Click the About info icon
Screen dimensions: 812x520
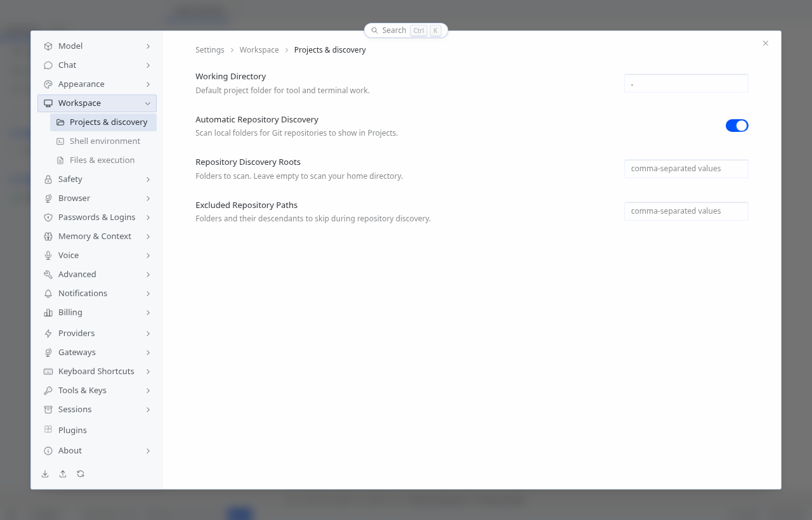[x=48, y=451]
